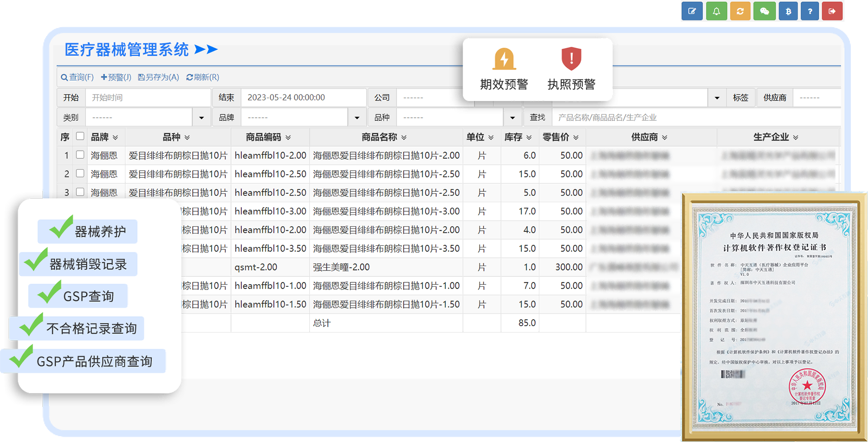
Task: Click the product name search input field
Action: [x=695, y=118]
